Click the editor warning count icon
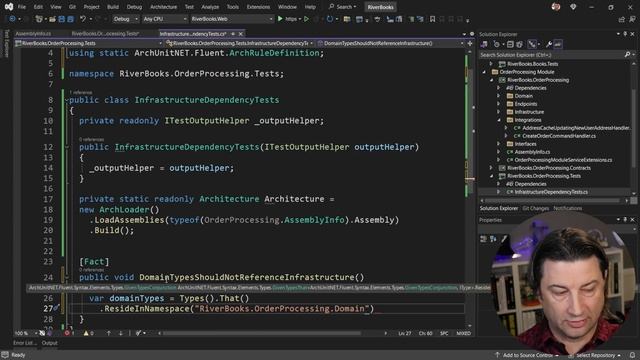 pos(86,333)
